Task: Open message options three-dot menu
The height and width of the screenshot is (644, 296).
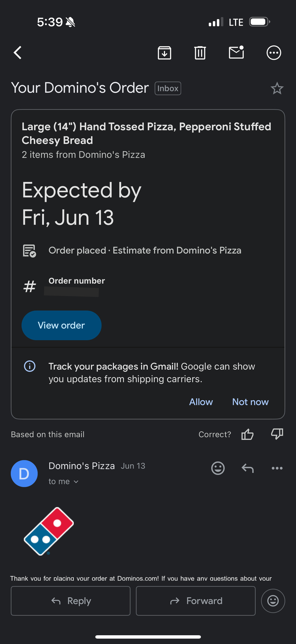Action: (277, 468)
